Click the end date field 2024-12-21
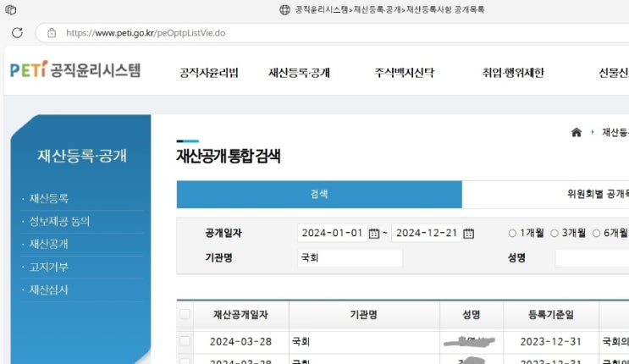The width and height of the screenshot is (629, 364). 427,233
